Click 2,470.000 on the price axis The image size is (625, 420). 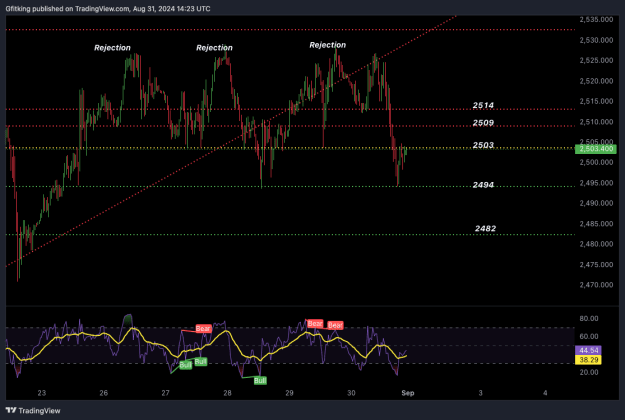pos(596,285)
